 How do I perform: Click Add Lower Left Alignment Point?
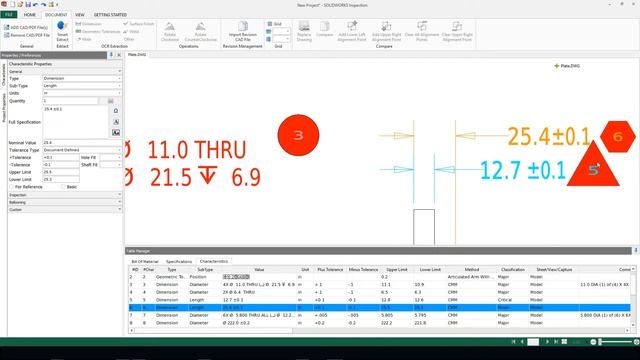pos(351,31)
